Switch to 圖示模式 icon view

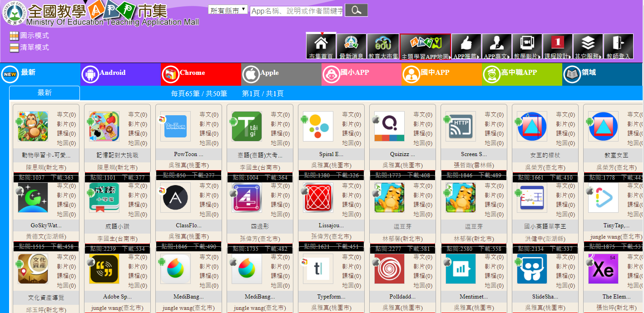point(30,35)
